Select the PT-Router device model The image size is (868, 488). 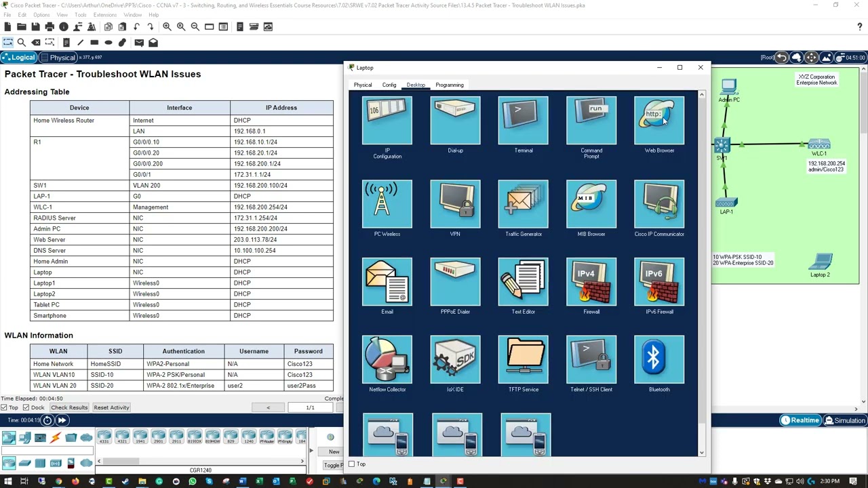(267, 436)
